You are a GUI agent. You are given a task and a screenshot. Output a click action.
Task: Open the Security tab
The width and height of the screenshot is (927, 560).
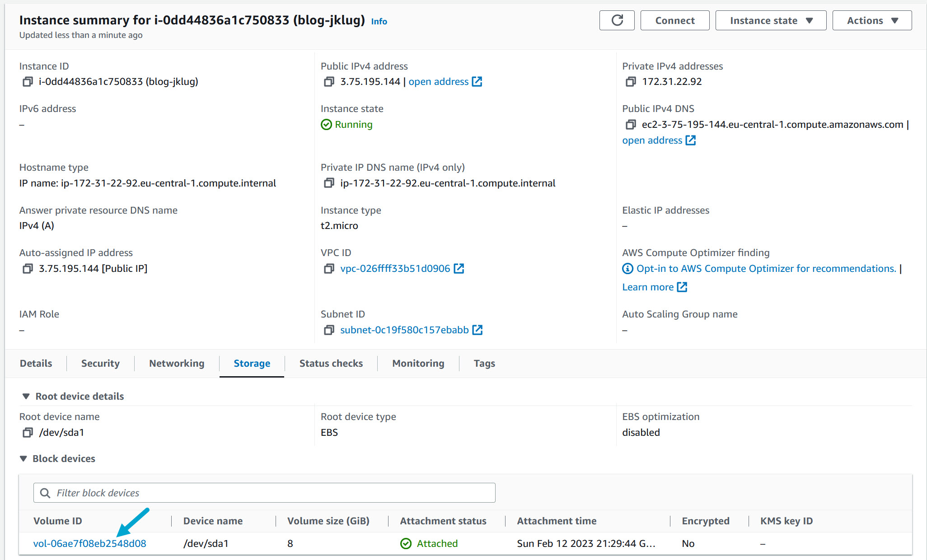[100, 363]
